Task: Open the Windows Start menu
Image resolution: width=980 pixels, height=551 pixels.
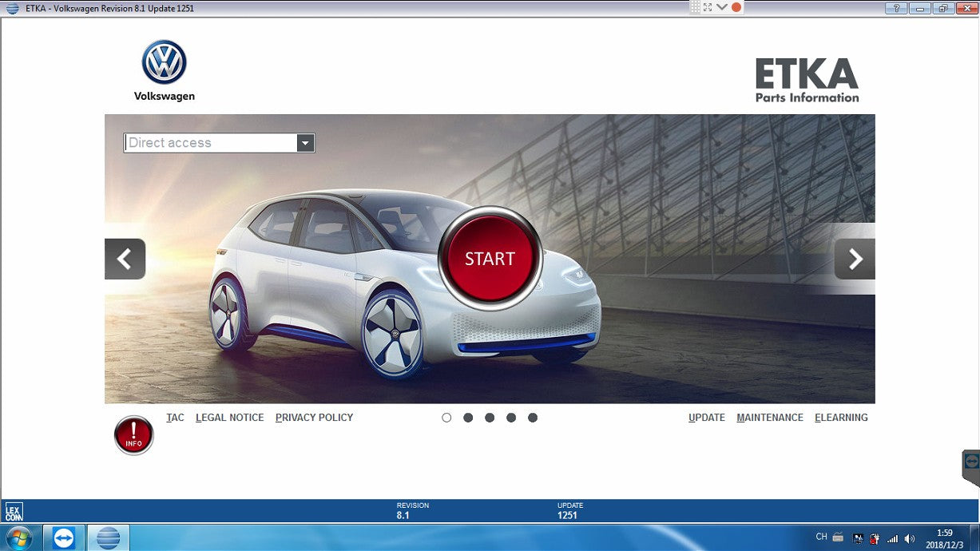Action: (x=18, y=537)
